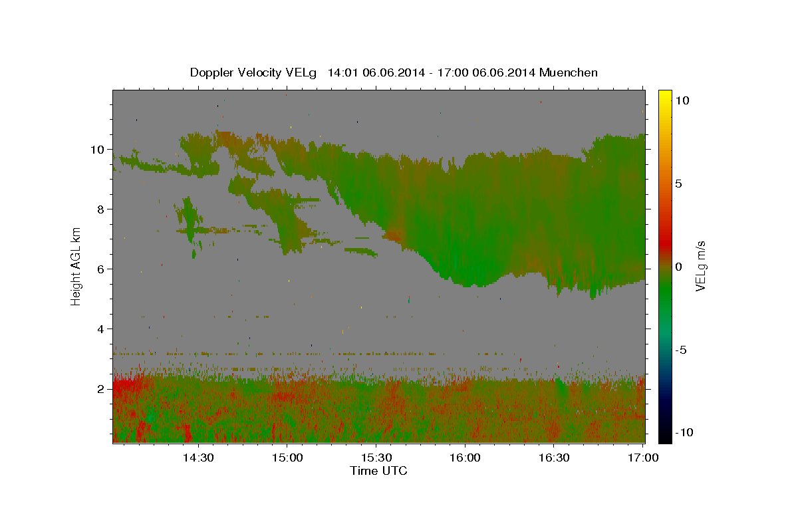Click the height tick label 8
798x532 pixels.
(x=101, y=209)
